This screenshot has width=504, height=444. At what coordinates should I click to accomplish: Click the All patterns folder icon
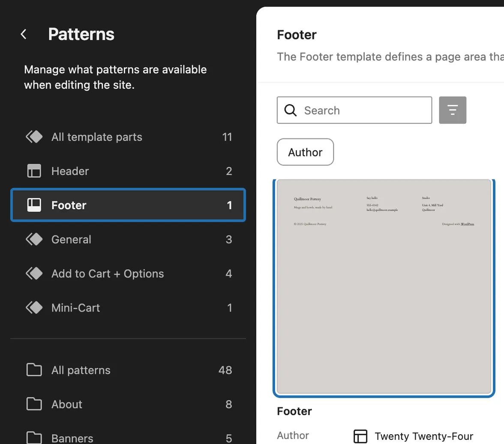tap(34, 370)
